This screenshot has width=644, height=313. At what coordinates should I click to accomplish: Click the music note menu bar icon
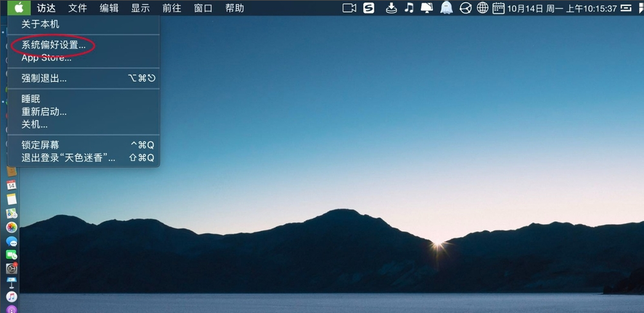point(409,8)
